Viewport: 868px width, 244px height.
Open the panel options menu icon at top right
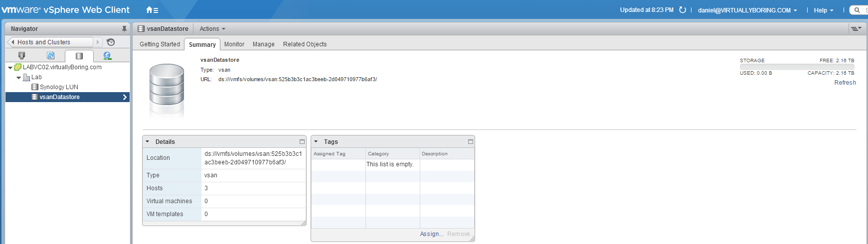(x=856, y=29)
